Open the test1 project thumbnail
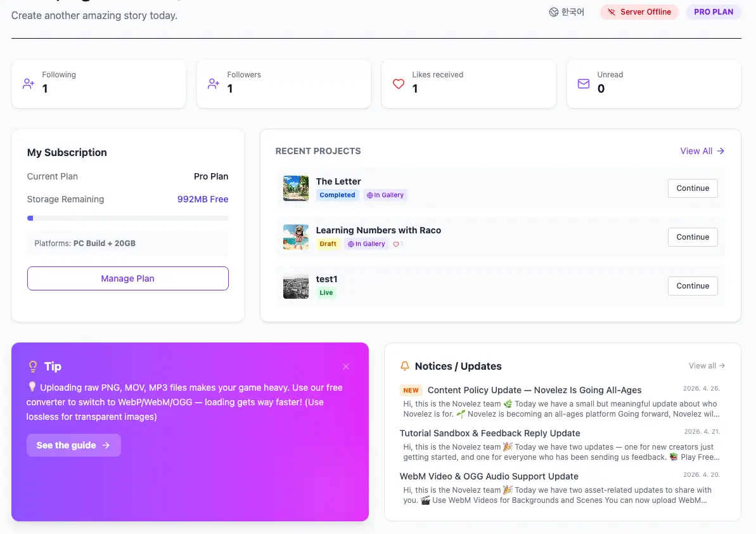This screenshot has height=534, width=756. pos(295,286)
